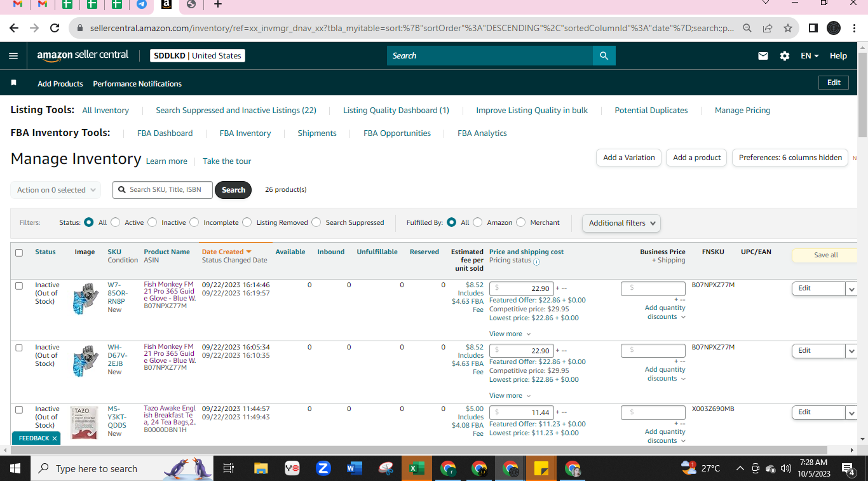This screenshot has height=481, width=868.
Task: Open the Action on 0 selected dropdown
Action: [x=56, y=190]
